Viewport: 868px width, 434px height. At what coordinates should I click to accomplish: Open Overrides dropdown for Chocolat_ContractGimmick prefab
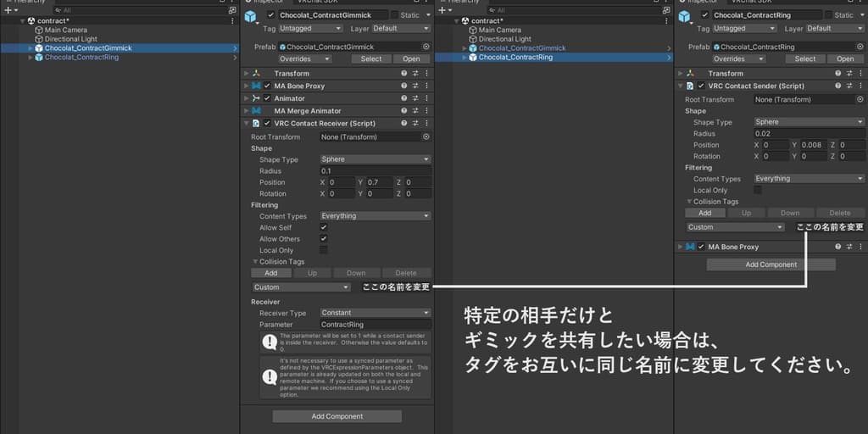305,58
